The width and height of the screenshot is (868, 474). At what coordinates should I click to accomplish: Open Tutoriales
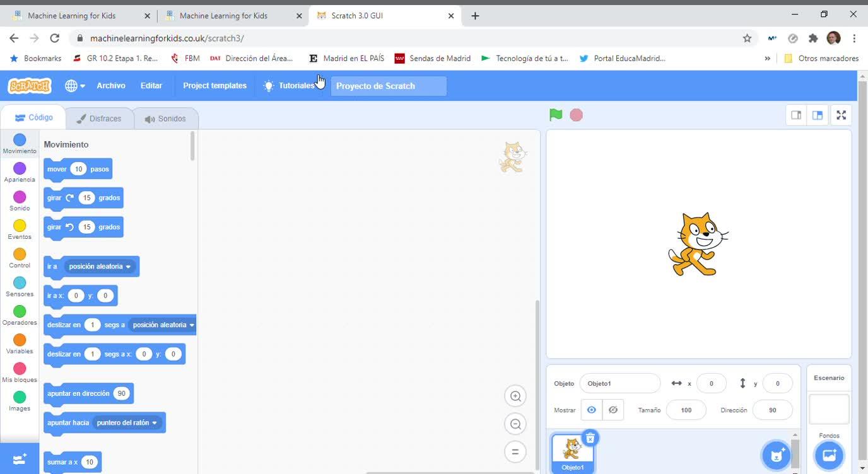tap(290, 86)
